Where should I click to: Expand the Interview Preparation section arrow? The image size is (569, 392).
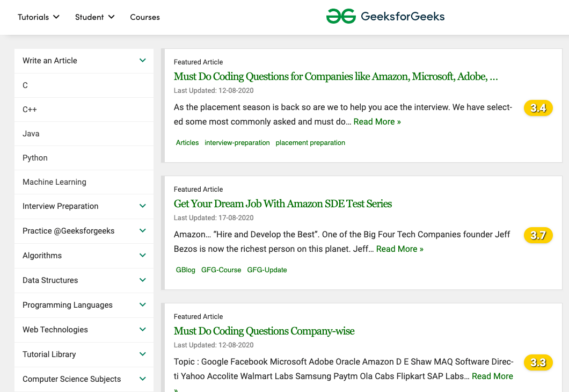click(143, 206)
